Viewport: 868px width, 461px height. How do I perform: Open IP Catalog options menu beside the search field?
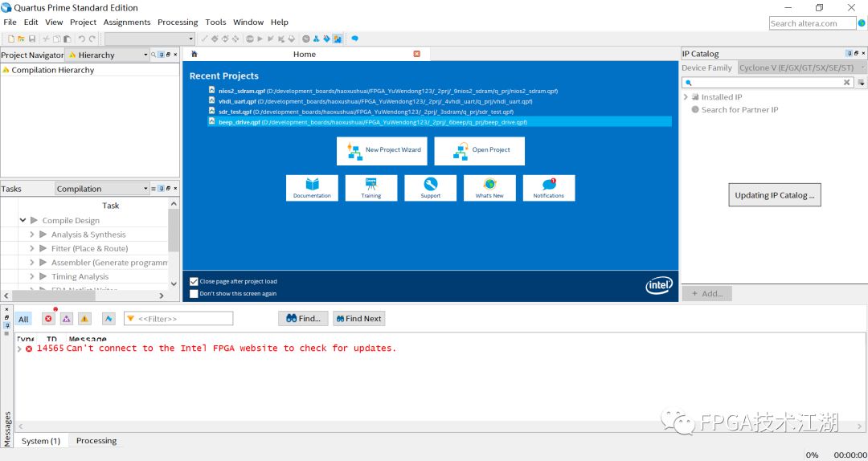coord(861,83)
